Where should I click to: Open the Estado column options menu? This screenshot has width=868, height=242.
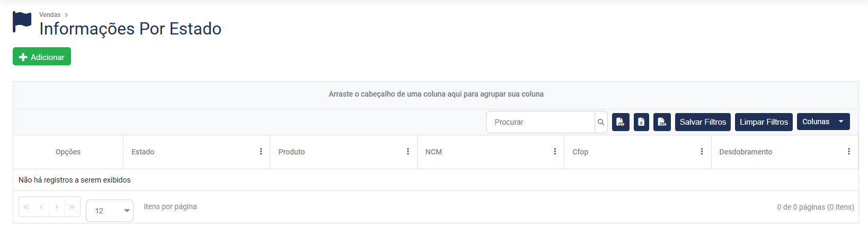[x=261, y=152]
